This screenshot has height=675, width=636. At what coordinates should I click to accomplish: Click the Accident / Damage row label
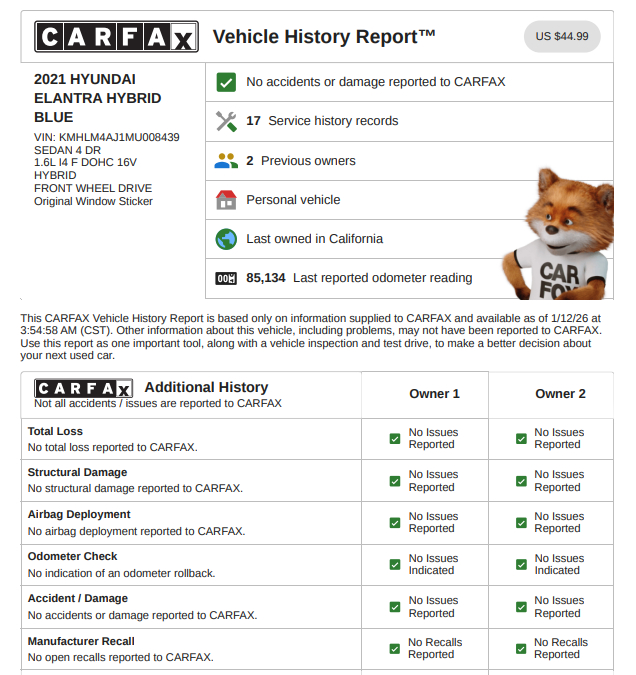pyautogui.click(x=78, y=599)
